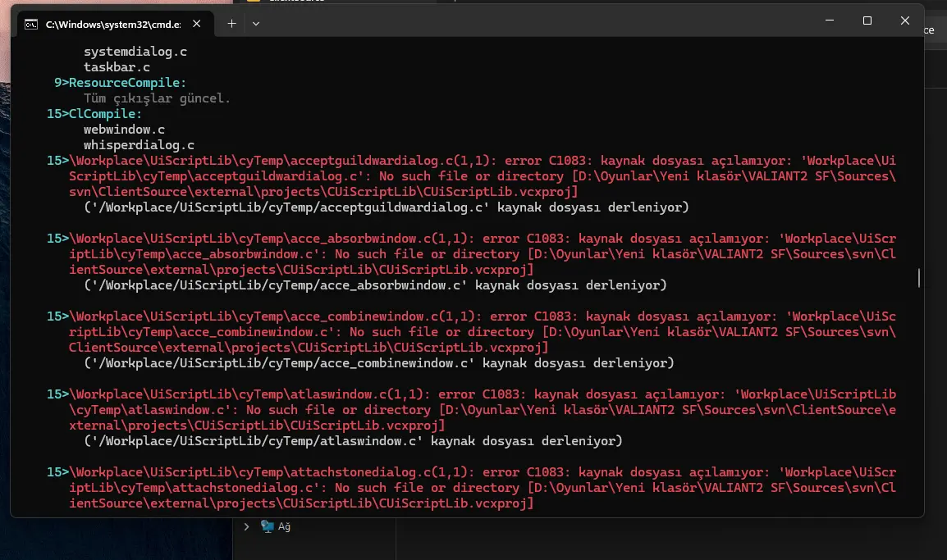Select the Ağ item in navigation pane
947x560 pixels.
(284, 526)
